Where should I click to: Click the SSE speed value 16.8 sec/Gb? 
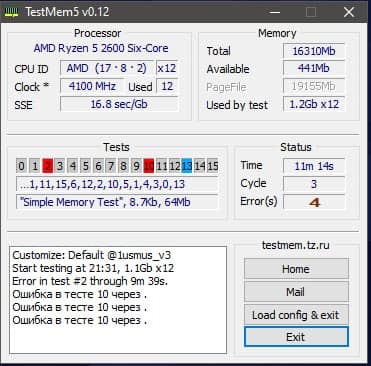[119, 104]
